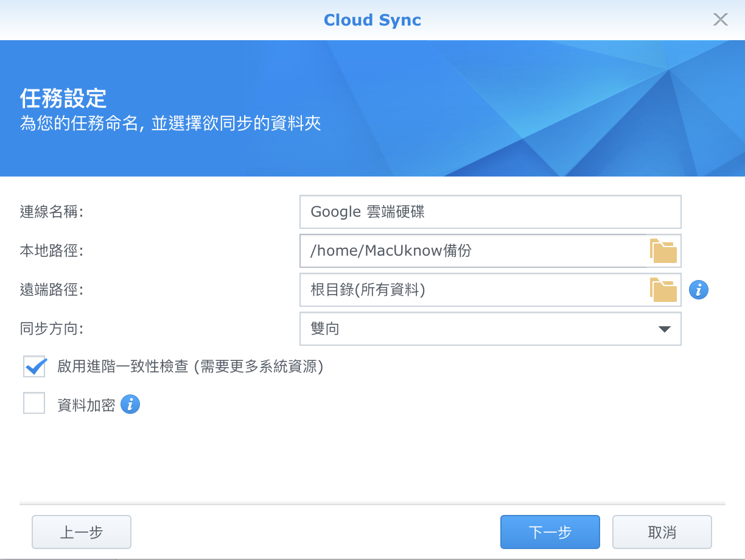The width and height of the screenshot is (745, 560).
Task: Click info icon next to remote path
Action: [699, 290]
